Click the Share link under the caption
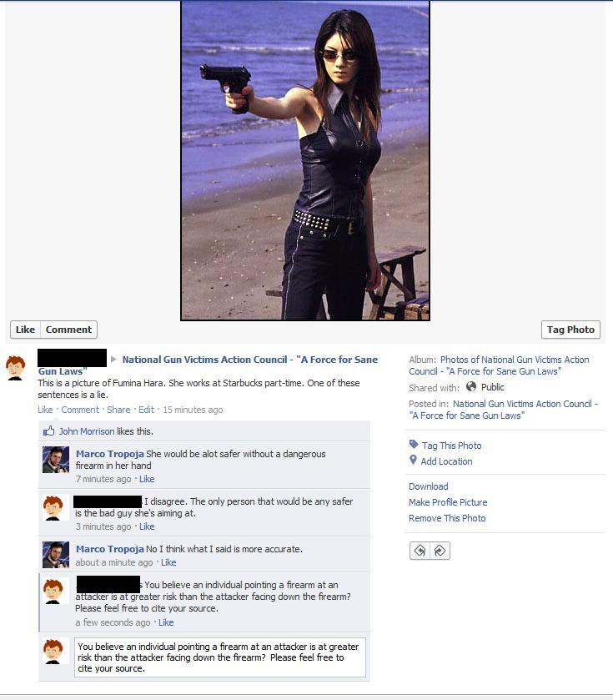Viewport: 613px width, 700px height. pos(118,410)
